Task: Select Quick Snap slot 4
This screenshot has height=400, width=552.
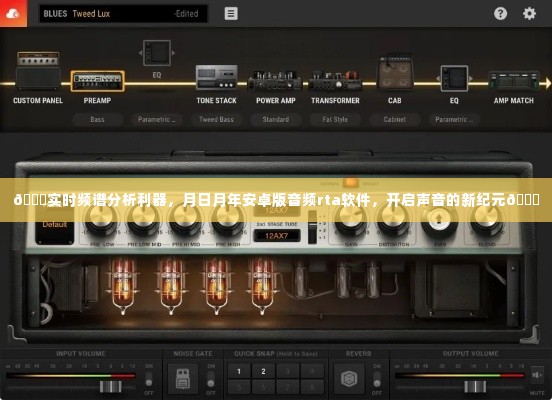Action: (x=312, y=371)
